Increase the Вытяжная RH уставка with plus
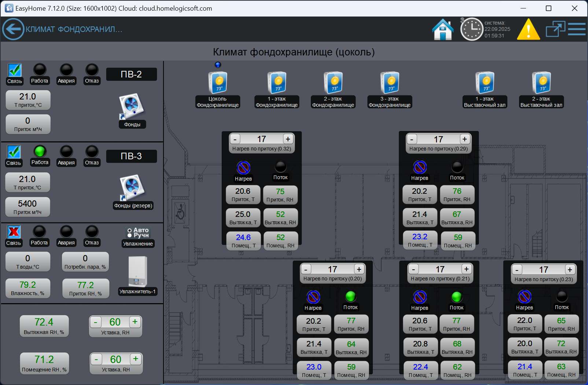The width and height of the screenshot is (588, 385). pos(135,322)
